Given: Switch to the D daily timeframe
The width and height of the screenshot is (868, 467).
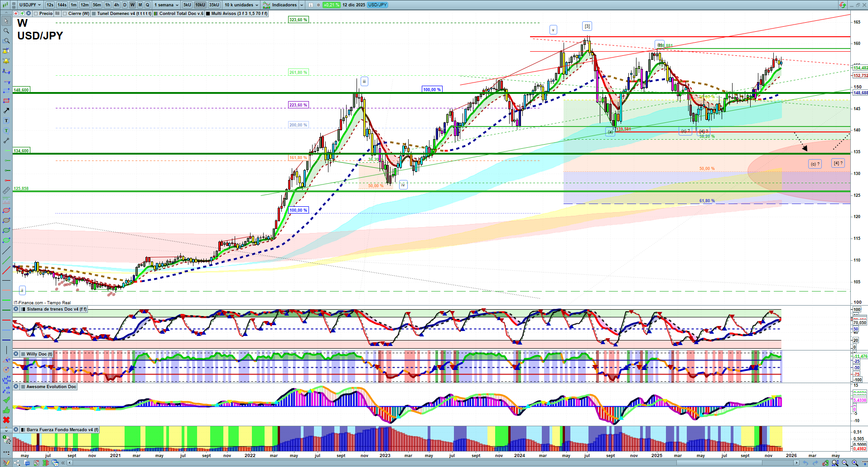Looking at the screenshot, I should [125, 5].
